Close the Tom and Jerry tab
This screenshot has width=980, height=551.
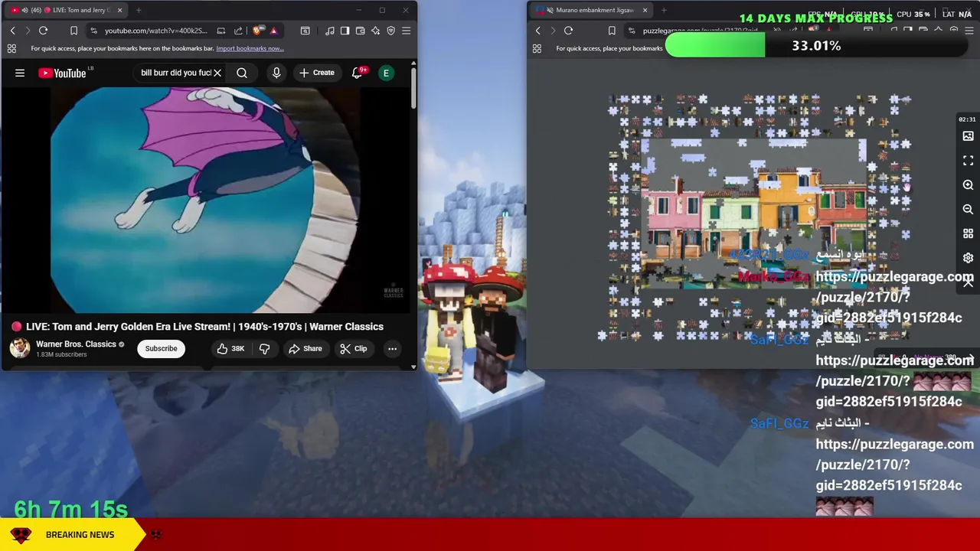119,10
